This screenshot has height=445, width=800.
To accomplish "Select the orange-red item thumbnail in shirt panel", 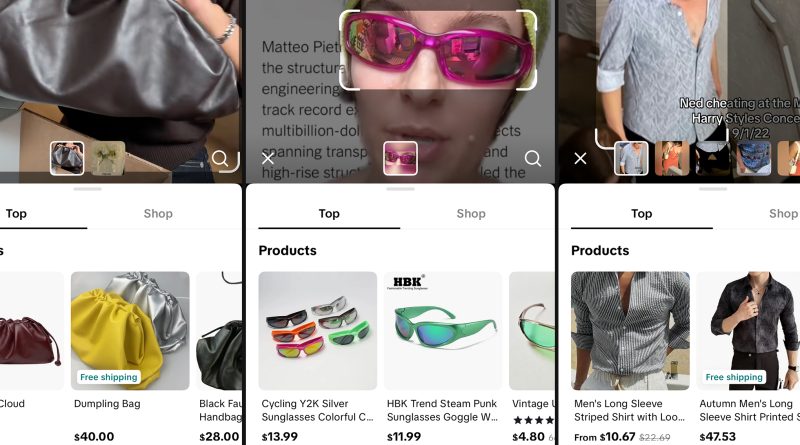I will click(671, 158).
